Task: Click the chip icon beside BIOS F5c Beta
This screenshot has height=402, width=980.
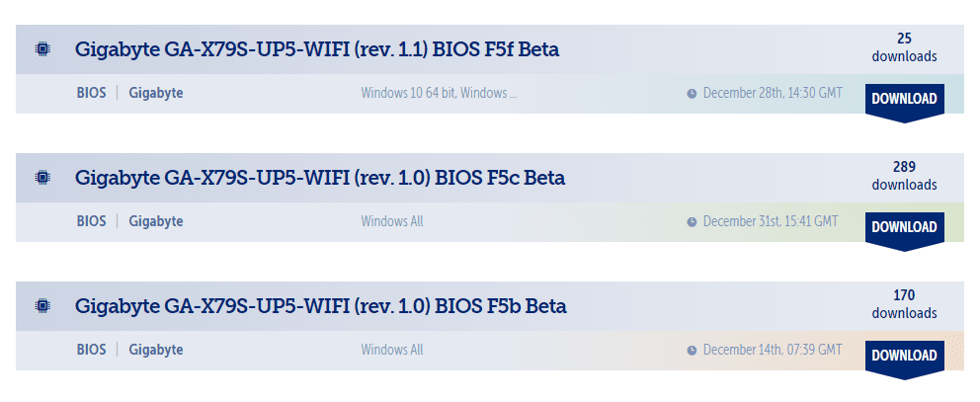Action: (42, 178)
